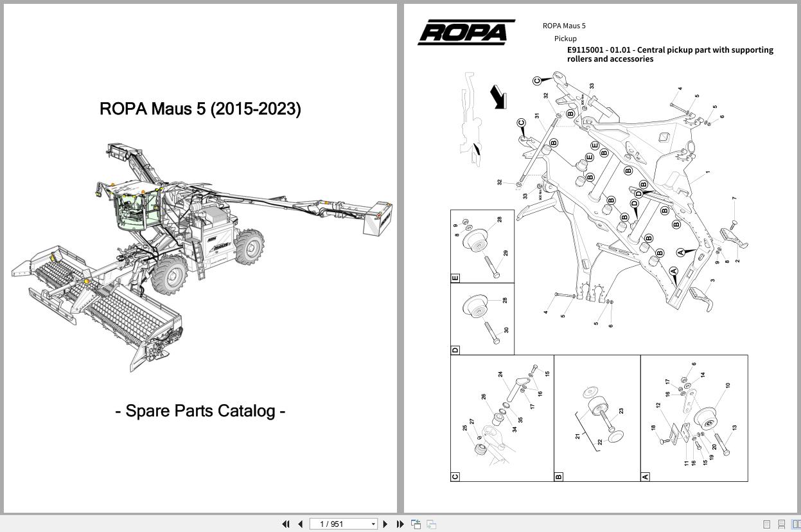Go to the next page
Screen dimensions: 801x532
tap(385, 524)
